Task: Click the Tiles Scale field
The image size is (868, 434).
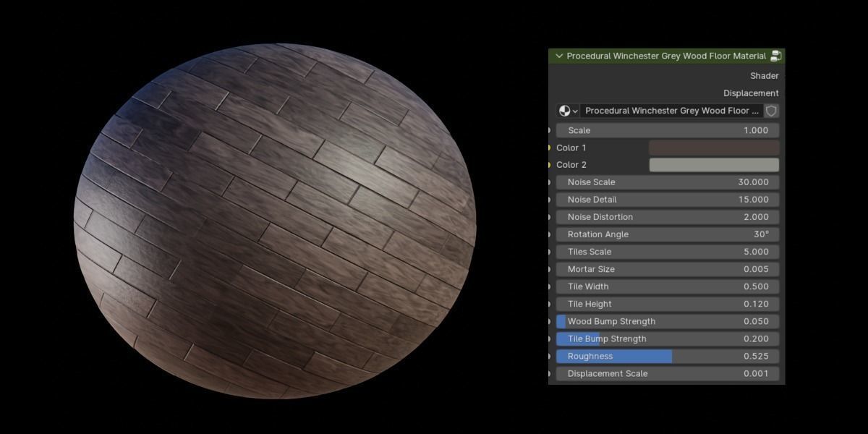Action: [668, 252]
